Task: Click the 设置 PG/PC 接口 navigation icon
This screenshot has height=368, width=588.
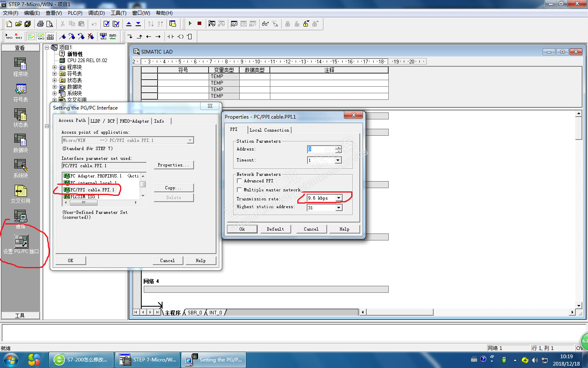Action: [x=21, y=245]
